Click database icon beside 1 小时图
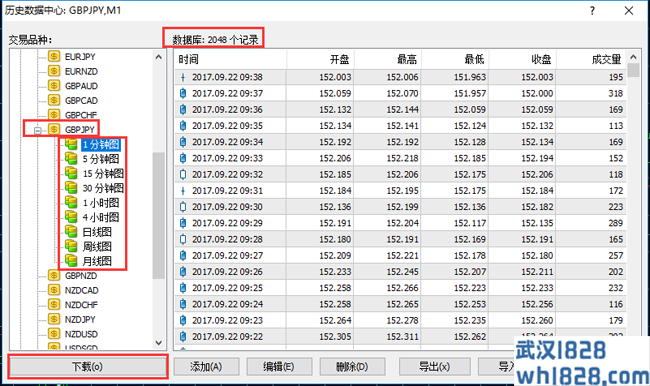The width and height of the screenshot is (650, 386). coord(71,202)
